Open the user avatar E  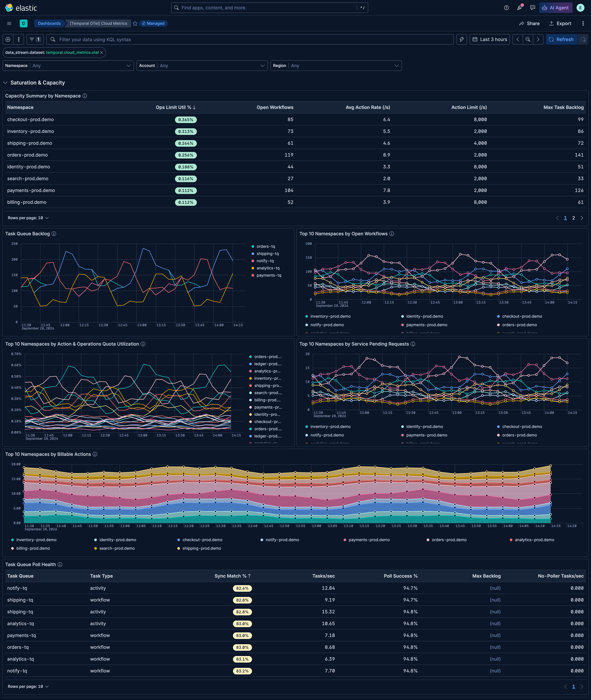[580, 8]
